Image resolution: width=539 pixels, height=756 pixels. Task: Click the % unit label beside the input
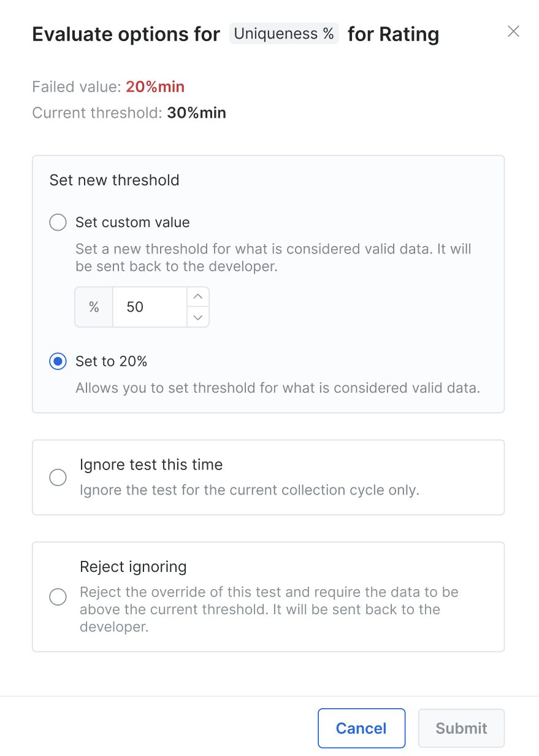click(x=93, y=307)
